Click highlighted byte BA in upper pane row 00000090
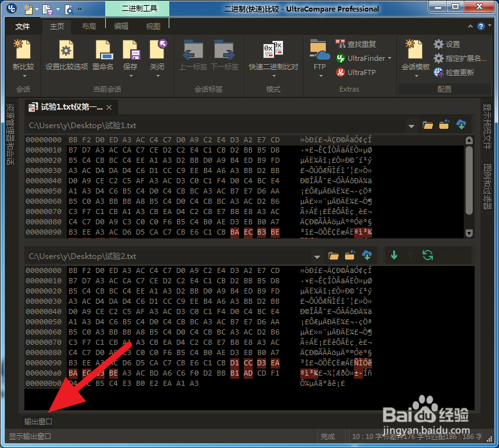Viewport: 499px width, 448px height. [235, 232]
